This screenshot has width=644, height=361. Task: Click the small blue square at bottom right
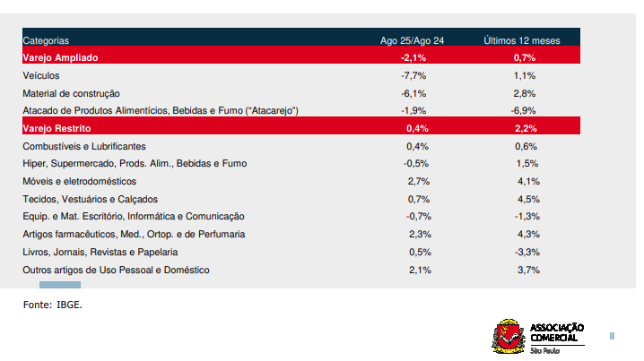point(612,336)
